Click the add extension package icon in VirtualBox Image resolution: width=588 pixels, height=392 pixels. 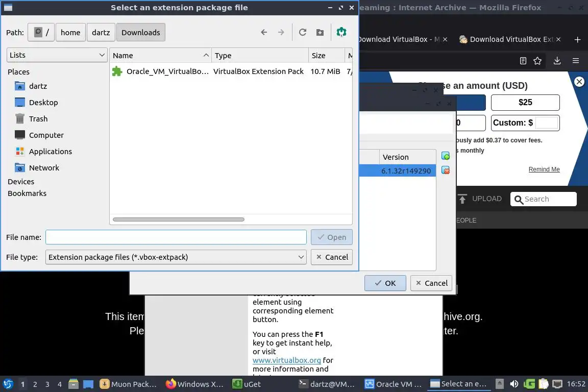(x=446, y=156)
